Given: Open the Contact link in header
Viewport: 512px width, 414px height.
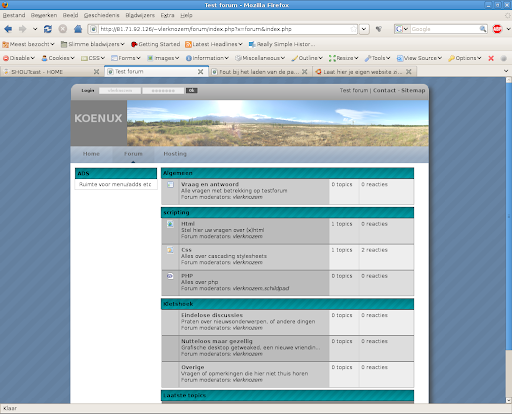Looking at the screenshot, I should click(384, 90).
